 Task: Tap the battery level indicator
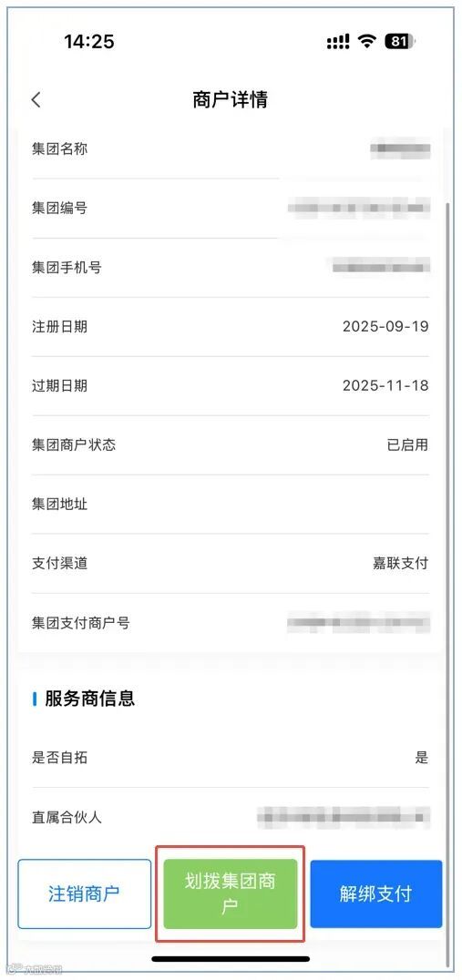(400, 42)
